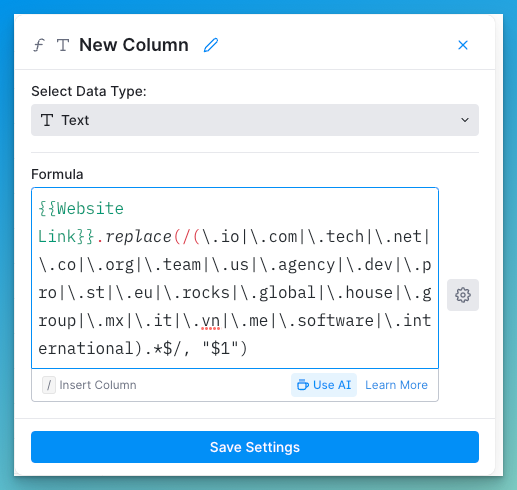Expand data type list using chevron arrow
This screenshot has width=517, height=490.
click(465, 120)
